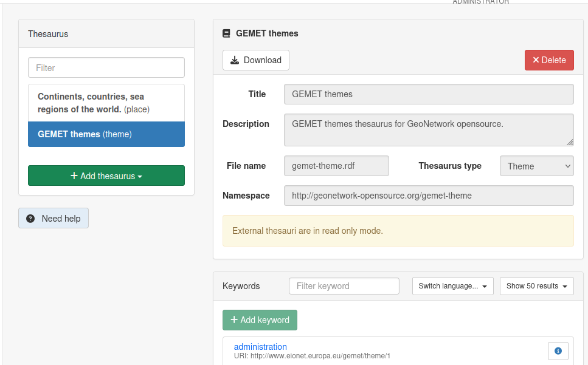Click the question mark help icon
Viewport: 588px width, 365px height.
click(x=30, y=219)
